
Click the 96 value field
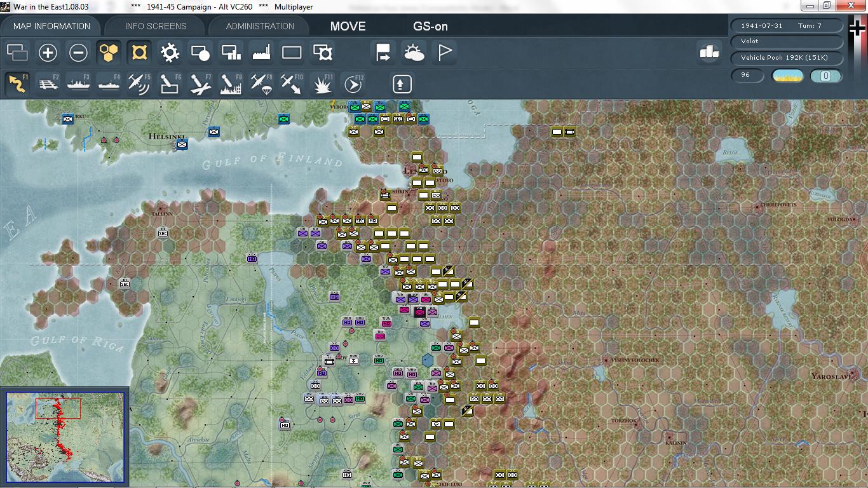point(748,76)
